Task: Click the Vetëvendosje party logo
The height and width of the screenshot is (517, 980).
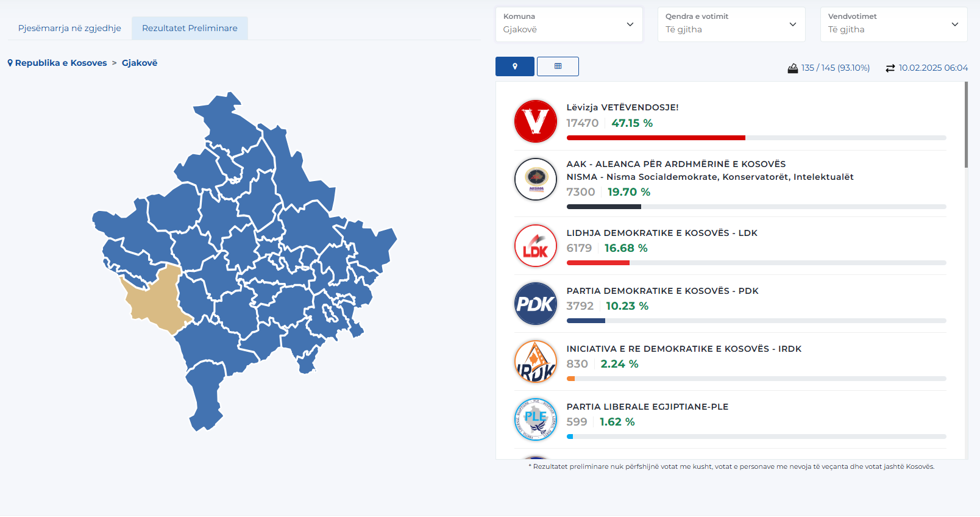Action: (x=535, y=121)
